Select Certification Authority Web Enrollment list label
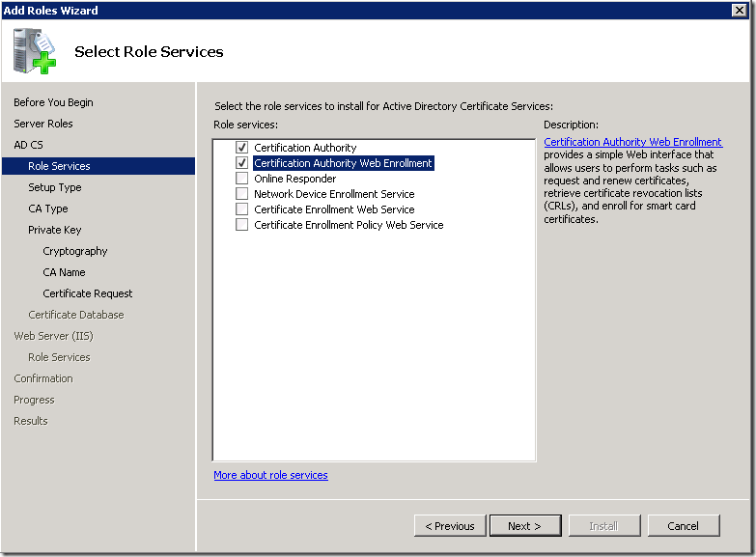 coord(344,163)
